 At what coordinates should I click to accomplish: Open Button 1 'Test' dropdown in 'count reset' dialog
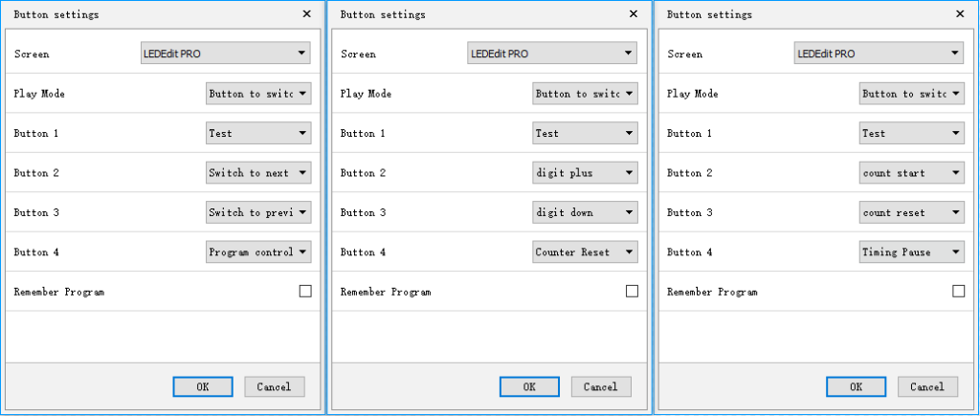pos(911,134)
